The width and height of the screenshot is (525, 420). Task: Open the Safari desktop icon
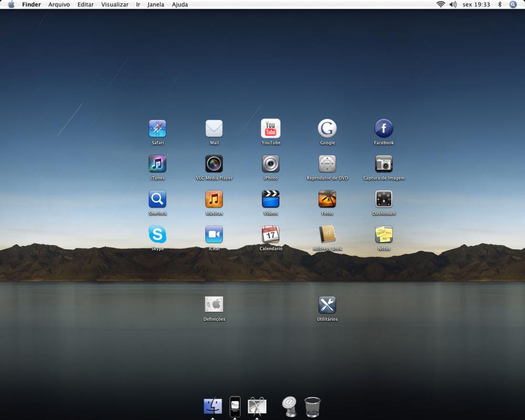[157, 129]
